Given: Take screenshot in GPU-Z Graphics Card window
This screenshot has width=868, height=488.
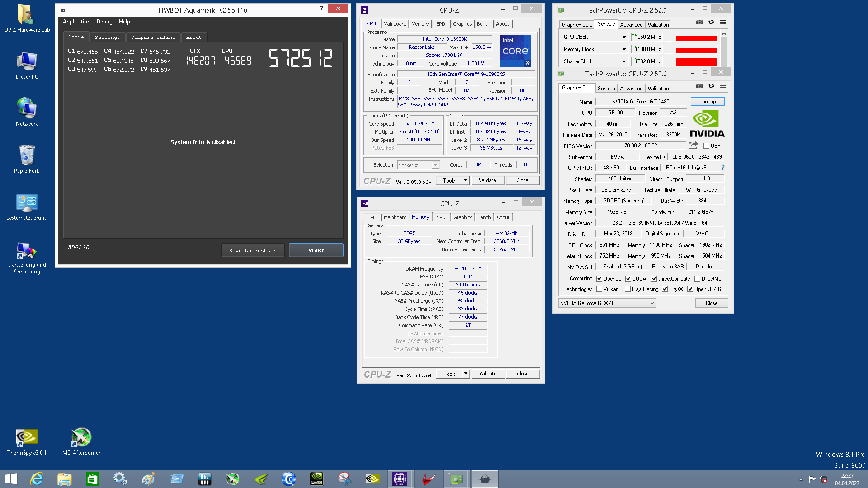Looking at the screenshot, I should 699,86.
